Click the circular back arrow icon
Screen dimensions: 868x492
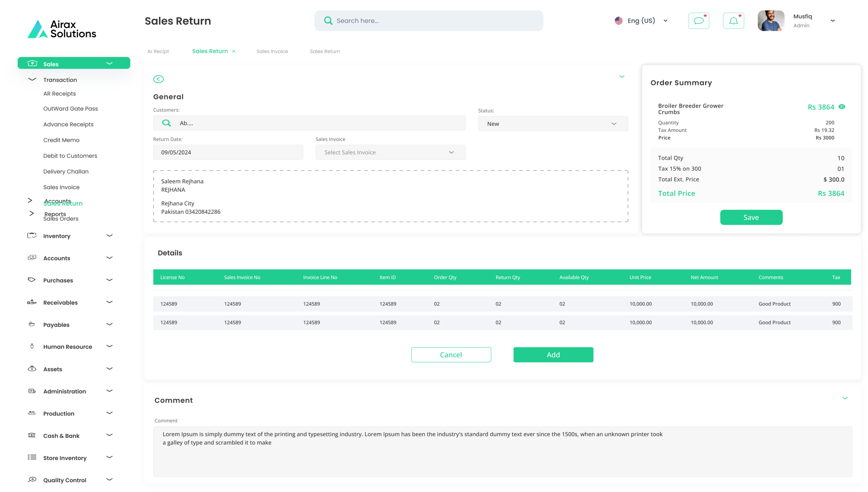pos(158,79)
